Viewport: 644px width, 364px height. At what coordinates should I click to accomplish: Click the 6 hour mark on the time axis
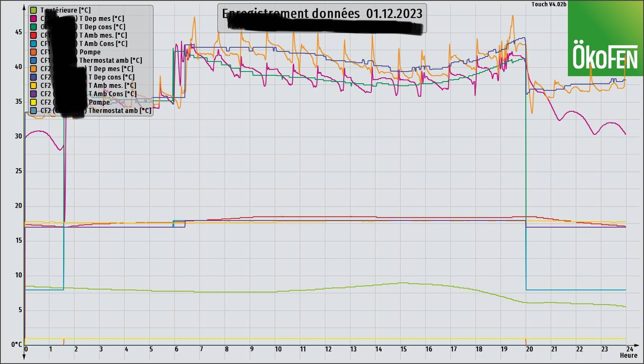[x=177, y=349]
